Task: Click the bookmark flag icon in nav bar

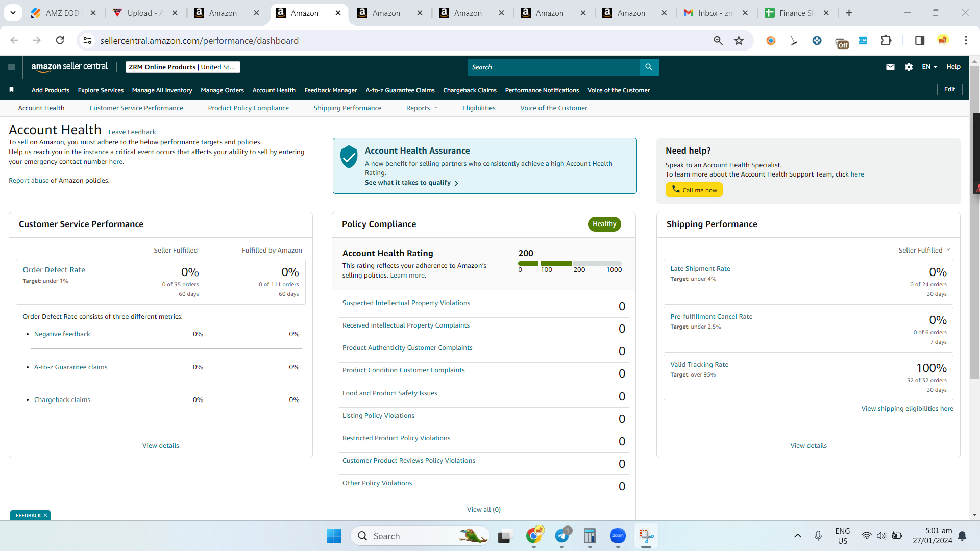Action: point(11,90)
